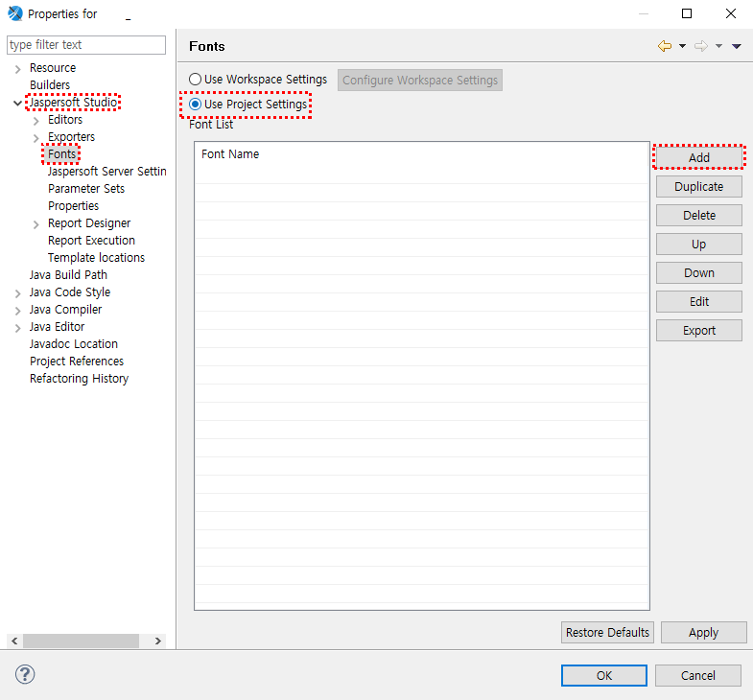Click the scroll right arrow in tree

(x=157, y=641)
